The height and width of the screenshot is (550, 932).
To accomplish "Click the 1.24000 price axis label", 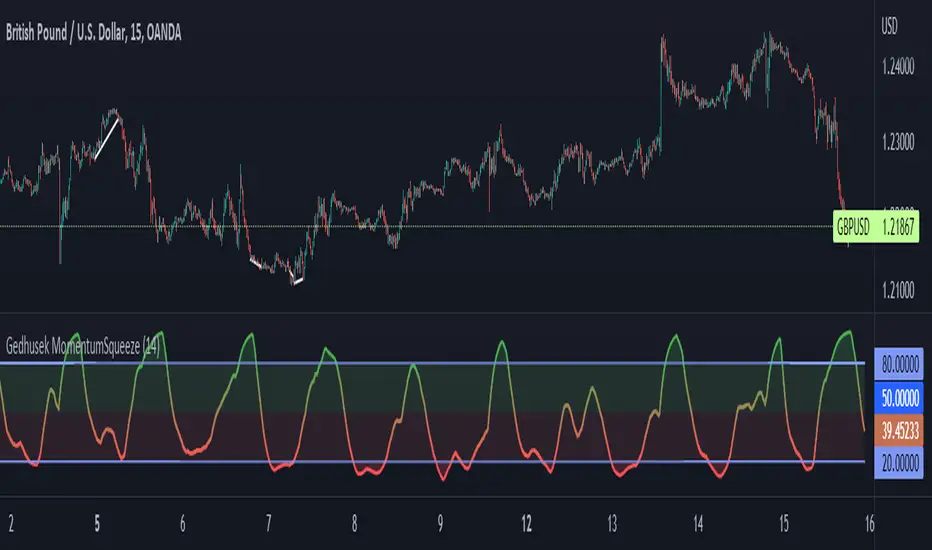I will [x=898, y=67].
